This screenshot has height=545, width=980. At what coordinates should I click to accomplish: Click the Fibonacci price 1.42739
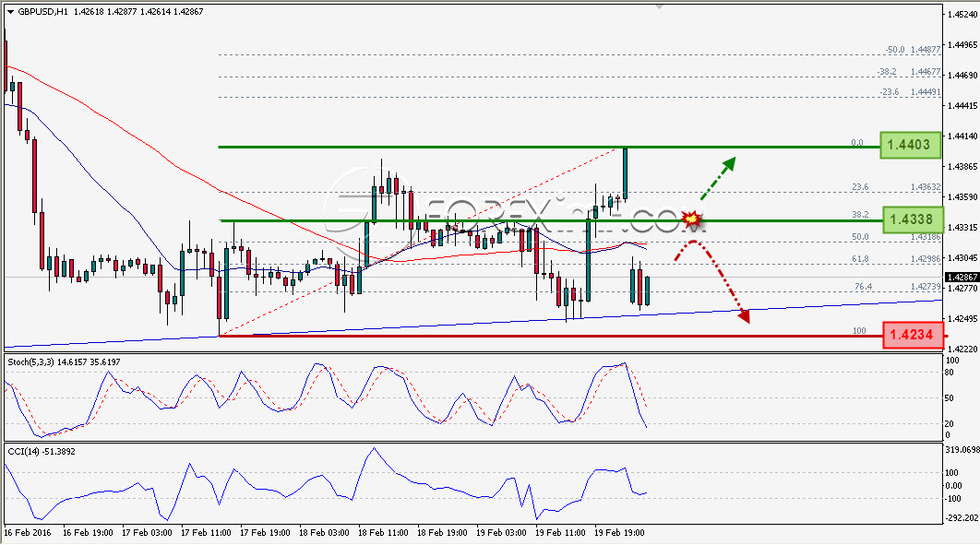tap(925, 287)
